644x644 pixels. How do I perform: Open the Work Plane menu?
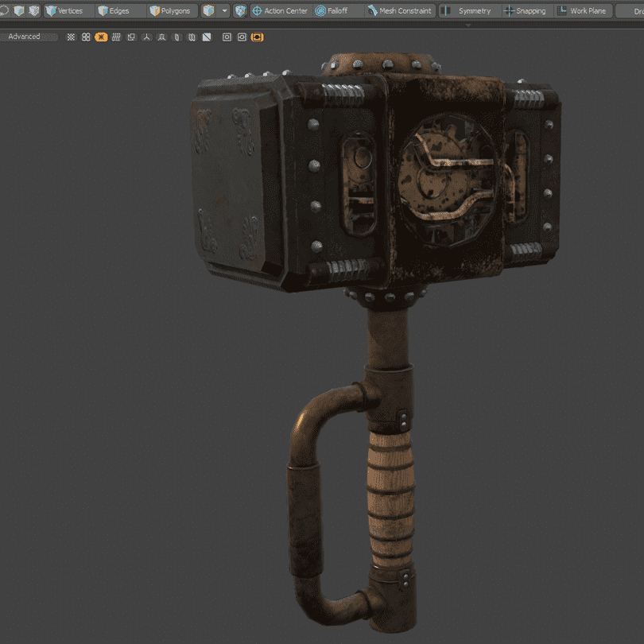[x=581, y=11]
